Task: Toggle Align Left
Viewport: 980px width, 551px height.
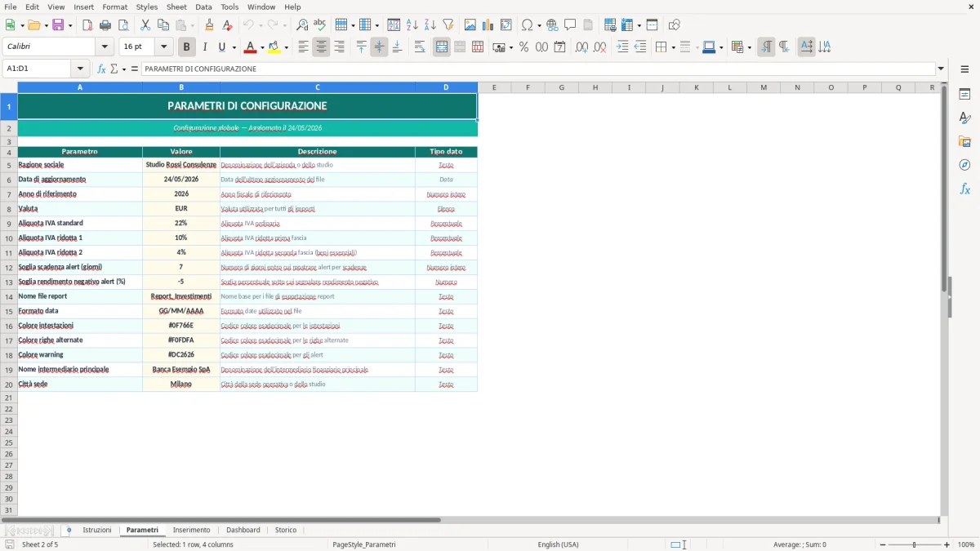Action: tap(303, 47)
